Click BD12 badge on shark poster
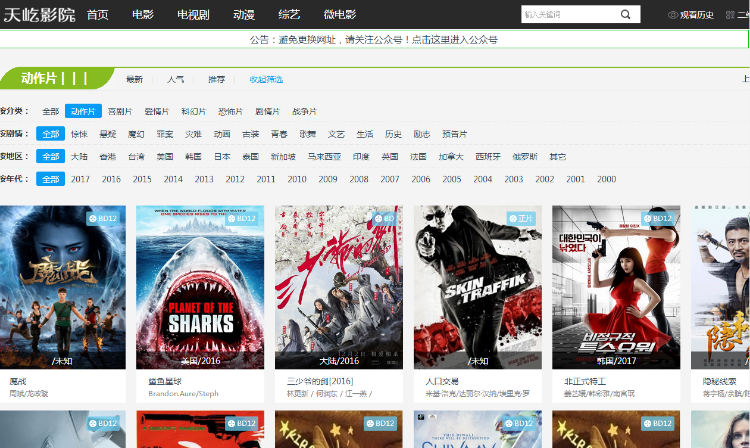Screen dimensions: 750x448 pyautogui.click(x=241, y=219)
